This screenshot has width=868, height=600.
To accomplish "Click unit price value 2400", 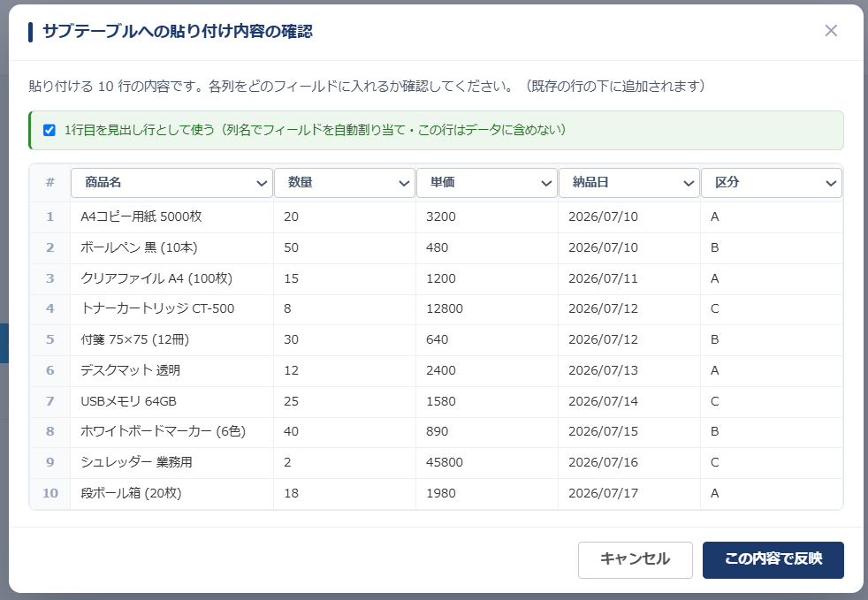I will [441, 371].
